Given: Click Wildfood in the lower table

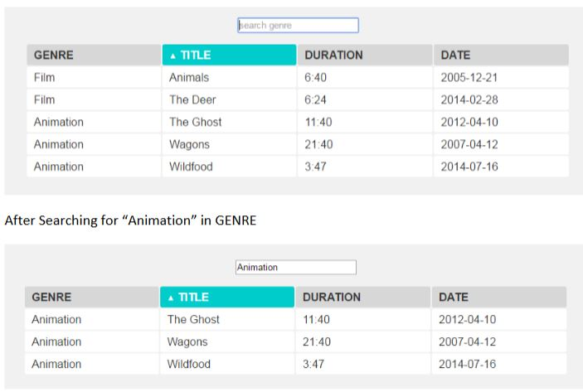Looking at the screenshot, I should (189, 365).
